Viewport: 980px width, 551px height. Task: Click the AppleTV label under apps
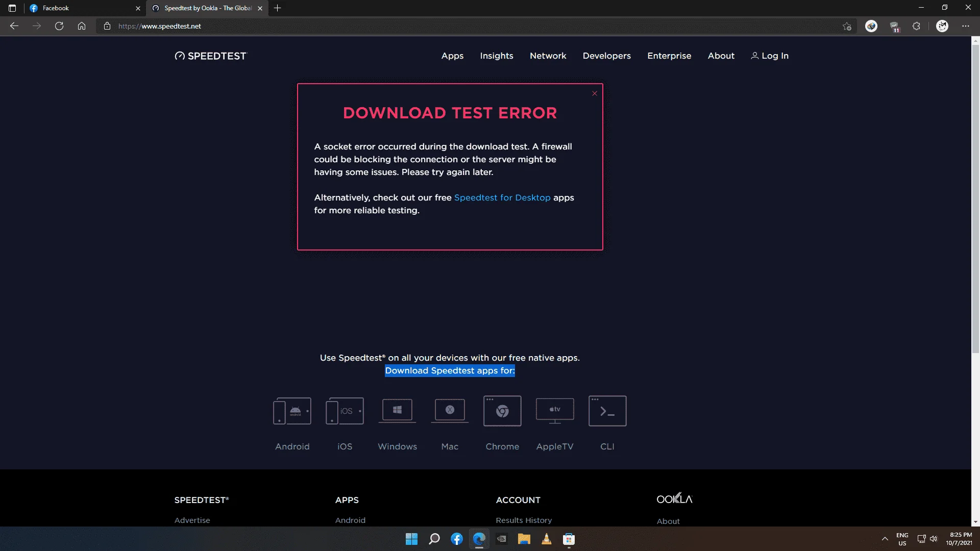555,447
